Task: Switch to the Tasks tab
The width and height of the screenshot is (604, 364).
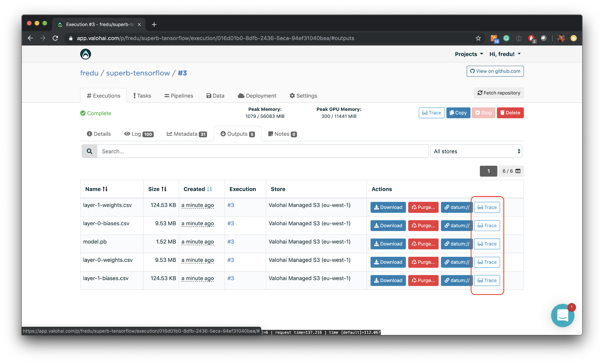Action: point(142,95)
